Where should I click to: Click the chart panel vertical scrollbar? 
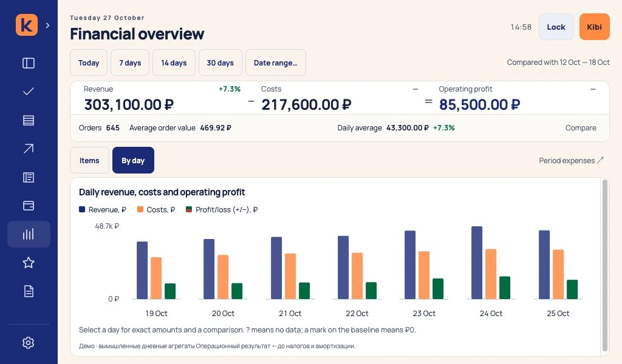pos(605,265)
